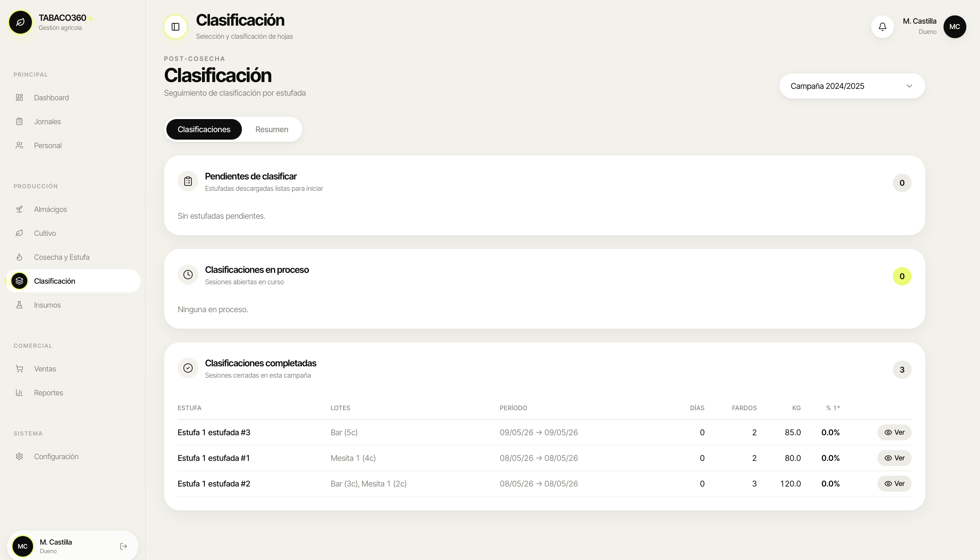View details of Estufa 1 estufada #3
Image resolution: width=980 pixels, height=560 pixels.
click(x=894, y=432)
